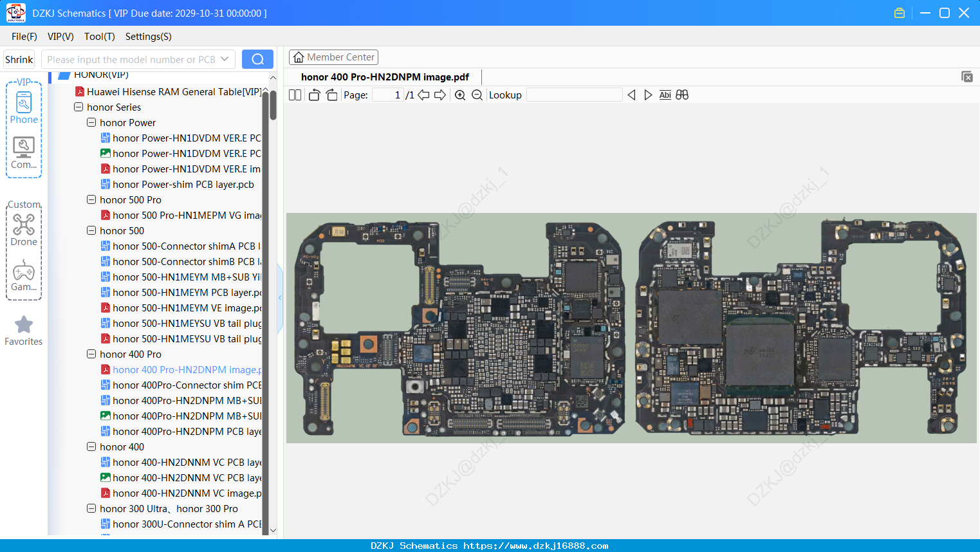
Task: Go to the next page arrow
Action: (440, 95)
